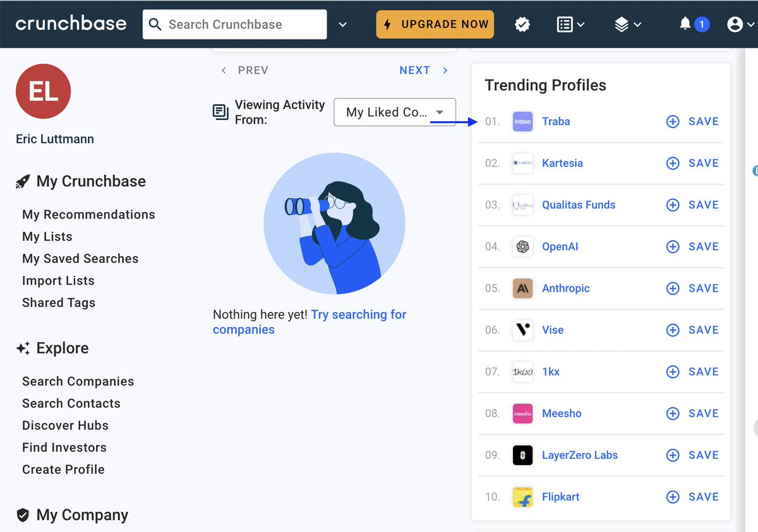This screenshot has height=532, width=758.
Task: Open Import Lists
Action: (58, 281)
